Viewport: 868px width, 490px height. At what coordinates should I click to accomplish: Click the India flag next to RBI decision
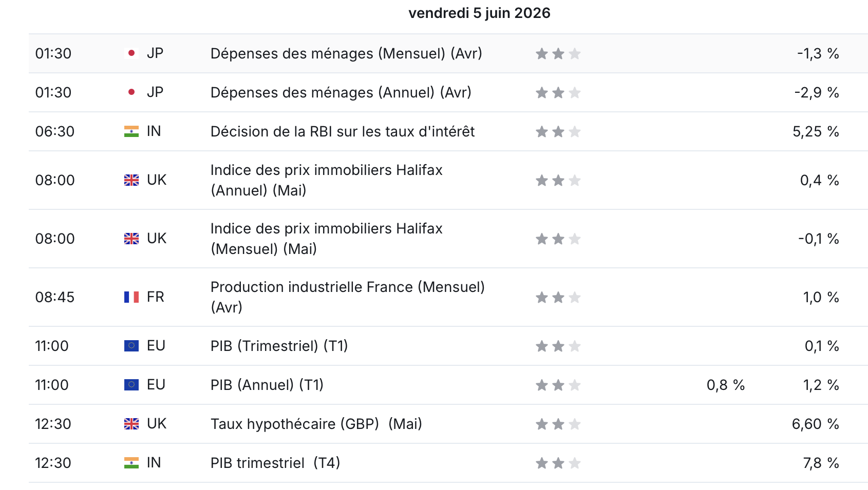tap(131, 131)
